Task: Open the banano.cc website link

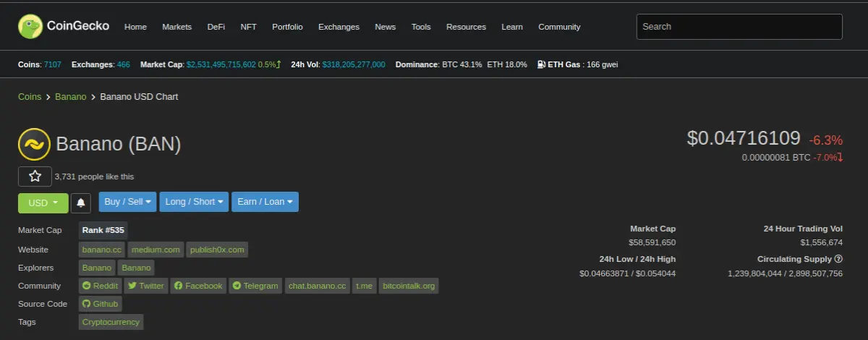Action: [x=102, y=250]
